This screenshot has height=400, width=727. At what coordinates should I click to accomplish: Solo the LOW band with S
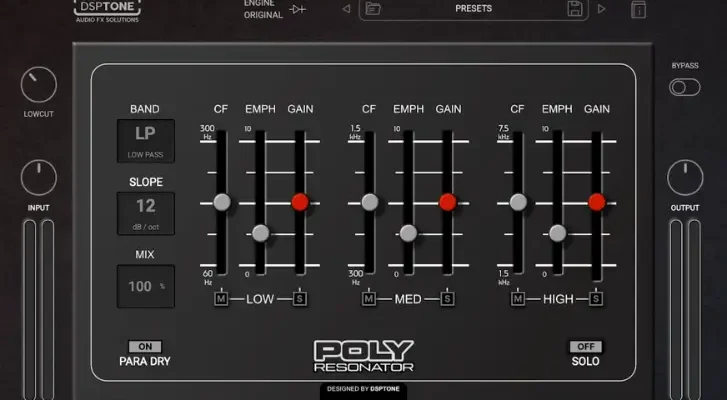[x=299, y=298]
